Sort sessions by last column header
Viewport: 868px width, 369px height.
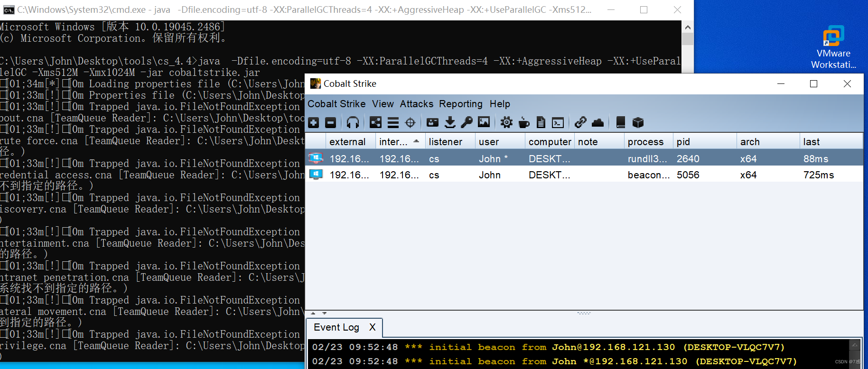[x=831, y=142]
